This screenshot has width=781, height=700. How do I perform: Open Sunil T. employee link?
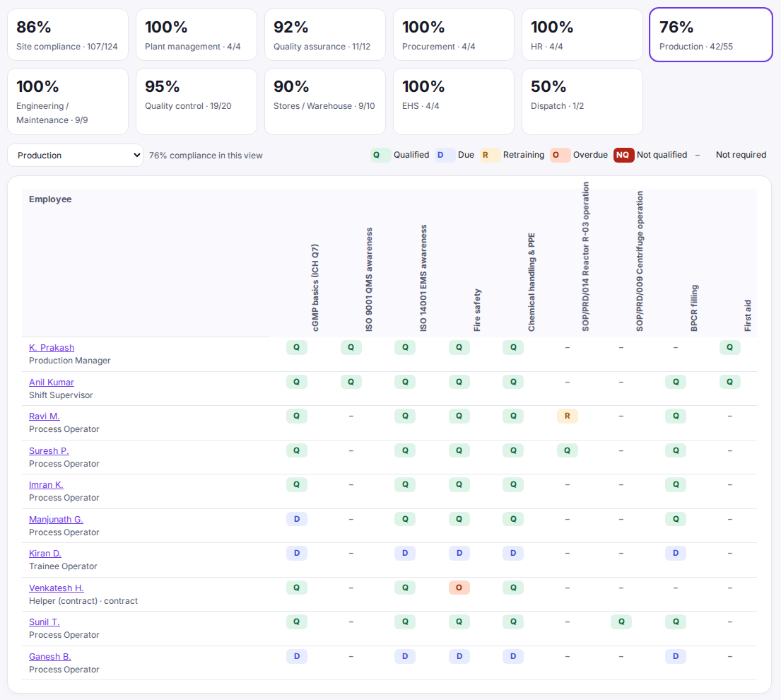pos(45,622)
